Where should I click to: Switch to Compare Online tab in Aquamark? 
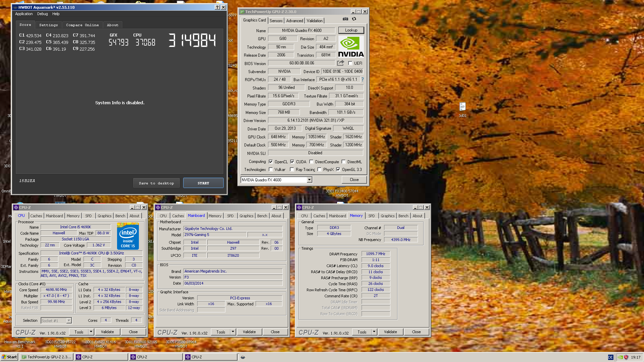pyautogui.click(x=83, y=25)
